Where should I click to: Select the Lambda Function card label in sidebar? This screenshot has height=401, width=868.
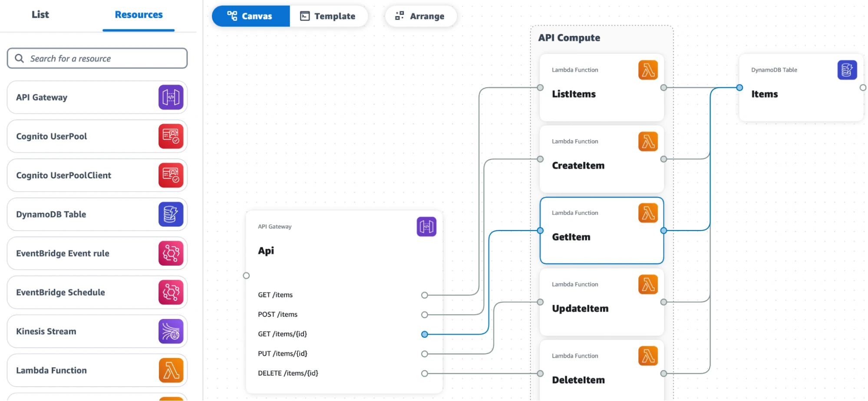[x=51, y=371]
